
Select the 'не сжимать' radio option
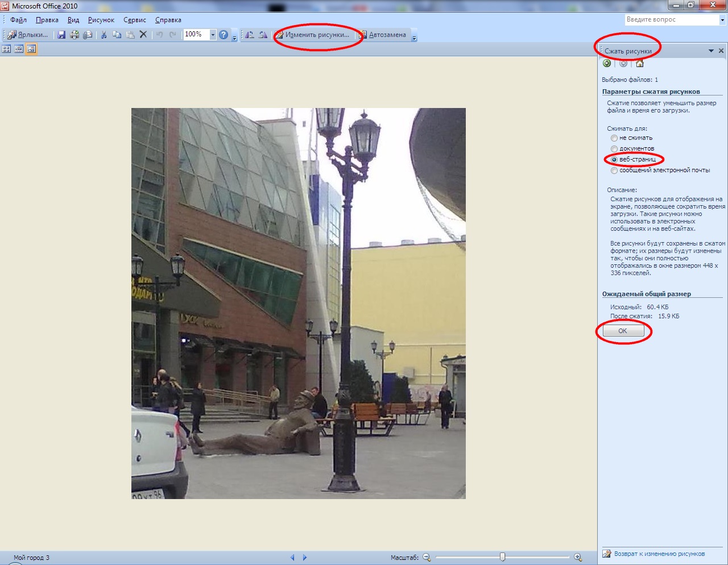[x=614, y=138]
